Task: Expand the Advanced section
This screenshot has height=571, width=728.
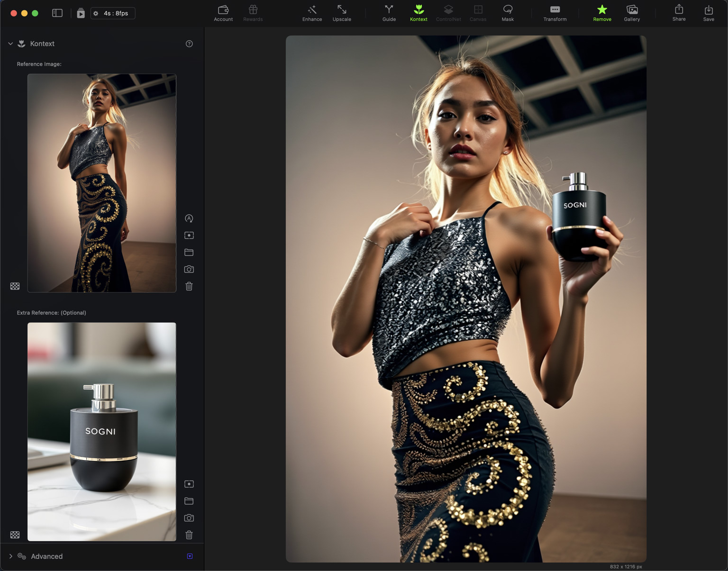Action: tap(11, 556)
